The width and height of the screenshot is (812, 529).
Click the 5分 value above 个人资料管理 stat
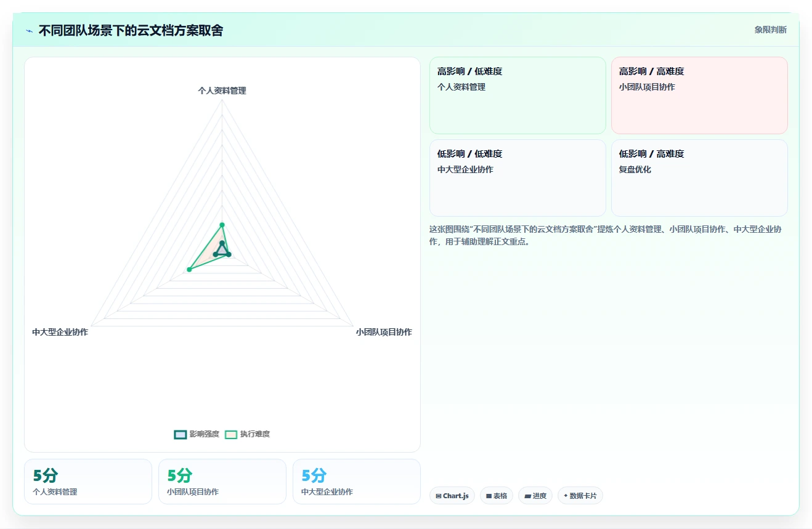coord(46,475)
